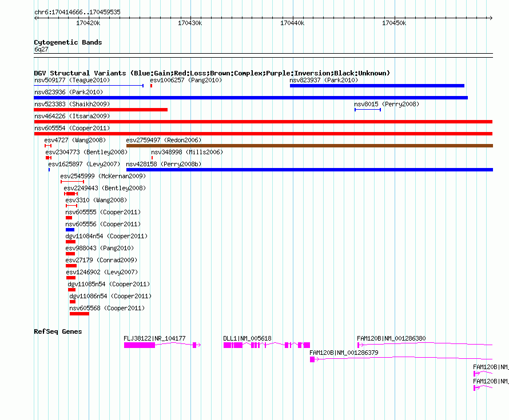Select the dgv11086n54 (Cooper2011) label
Image resolution: width=509 pixels, height=420 pixels.
[x=110, y=296]
